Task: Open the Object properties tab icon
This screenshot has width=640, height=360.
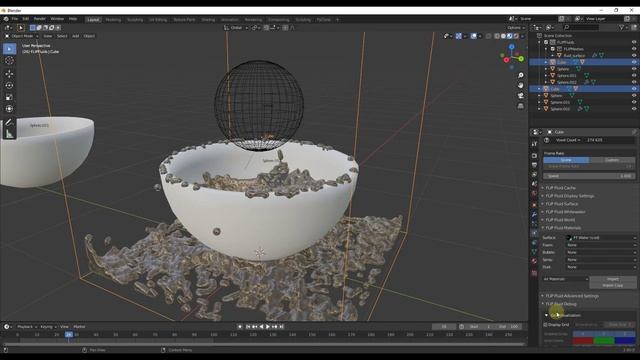Action: (x=534, y=205)
